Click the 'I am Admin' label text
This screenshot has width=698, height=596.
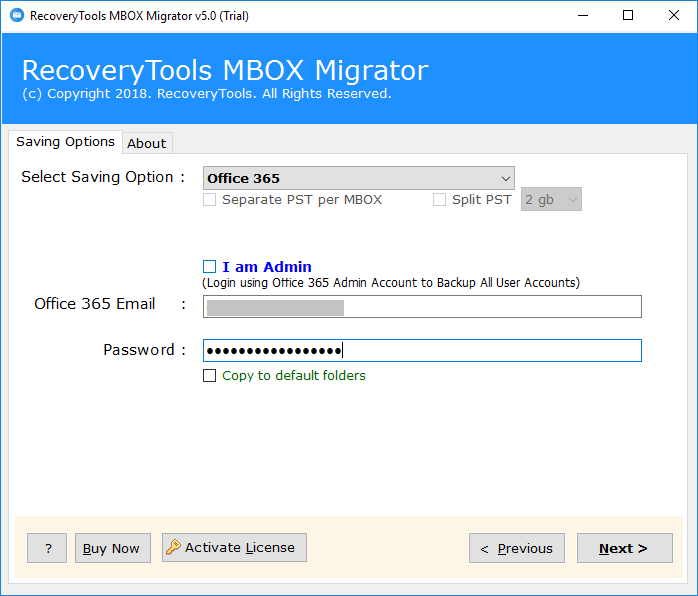point(267,267)
